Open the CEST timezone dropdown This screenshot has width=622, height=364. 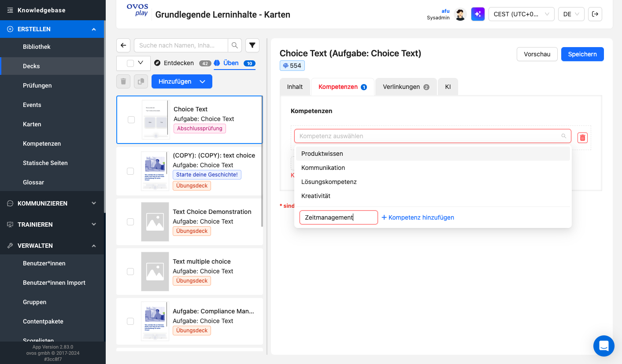(x=522, y=14)
